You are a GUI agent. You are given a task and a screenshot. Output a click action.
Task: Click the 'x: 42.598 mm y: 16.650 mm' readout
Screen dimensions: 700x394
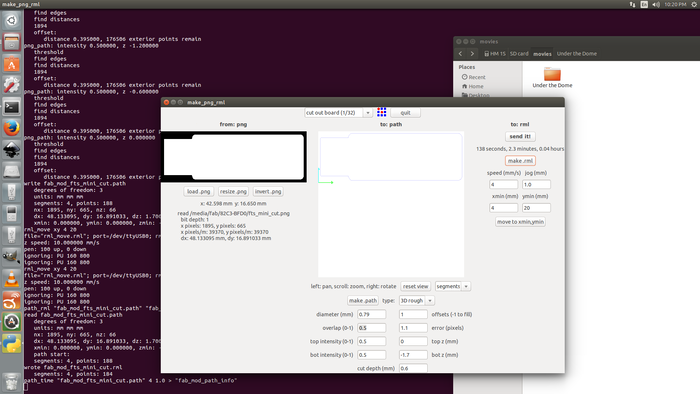point(233,203)
